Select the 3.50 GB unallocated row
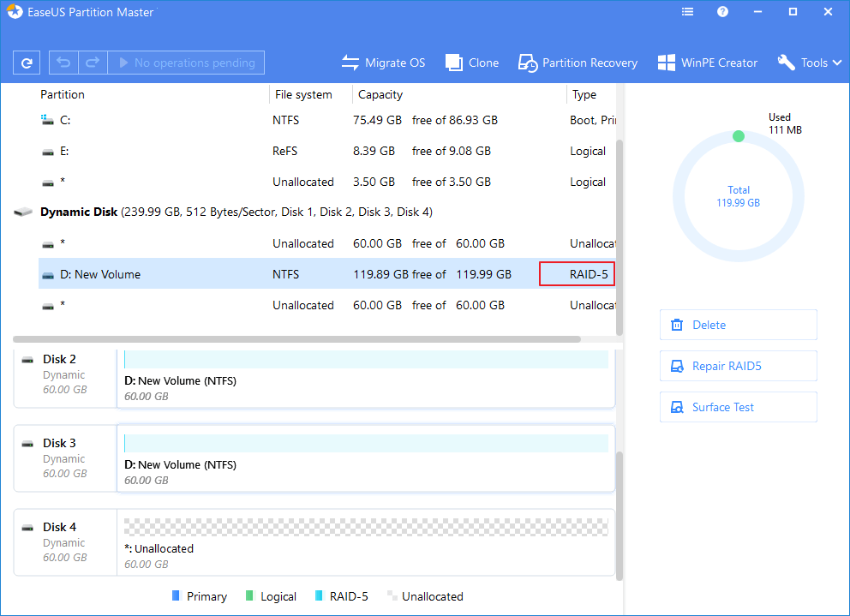The width and height of the screenshot is (850, 616). [327, 182]
